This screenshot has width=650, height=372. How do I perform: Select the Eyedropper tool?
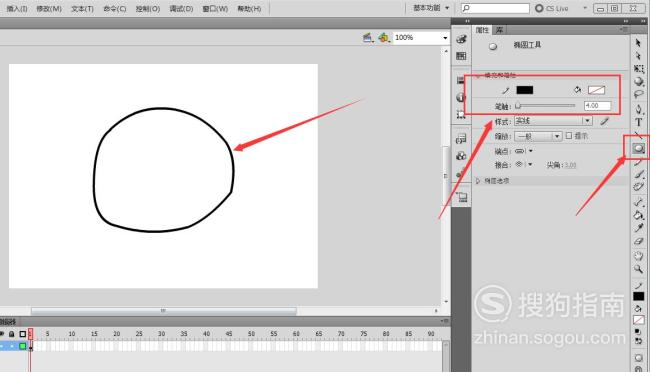click(x=638, y=228)
